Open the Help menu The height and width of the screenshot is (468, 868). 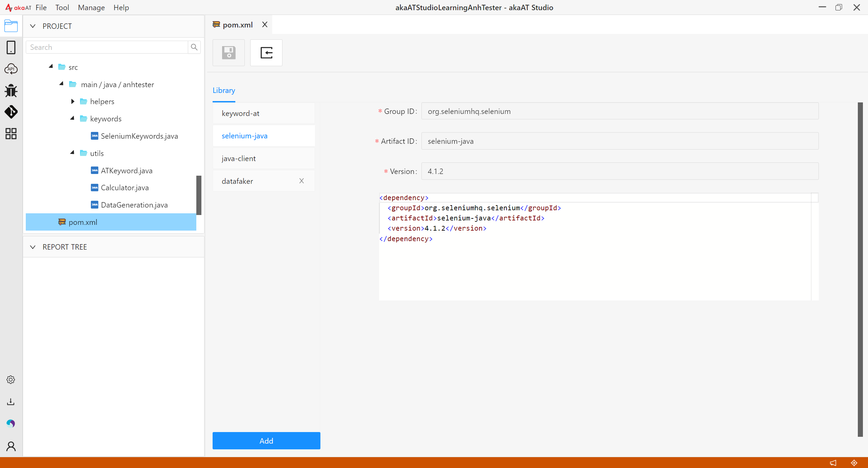pos(121,7)
